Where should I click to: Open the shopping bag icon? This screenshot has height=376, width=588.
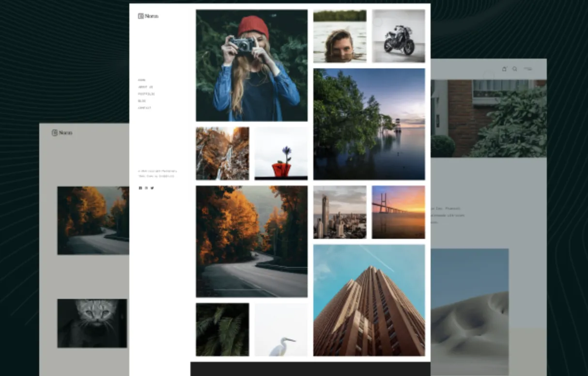point(504,69)
